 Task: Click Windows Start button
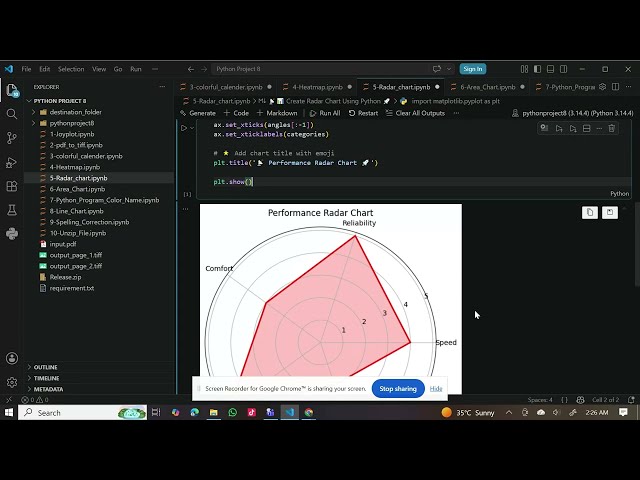coord(9,413)
